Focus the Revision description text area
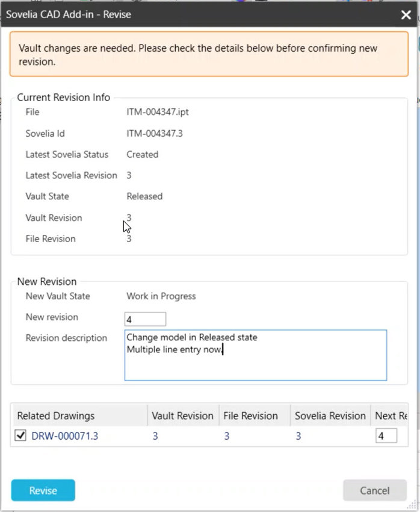The height and width of the screenshot is (512, 420). [256, 355]
